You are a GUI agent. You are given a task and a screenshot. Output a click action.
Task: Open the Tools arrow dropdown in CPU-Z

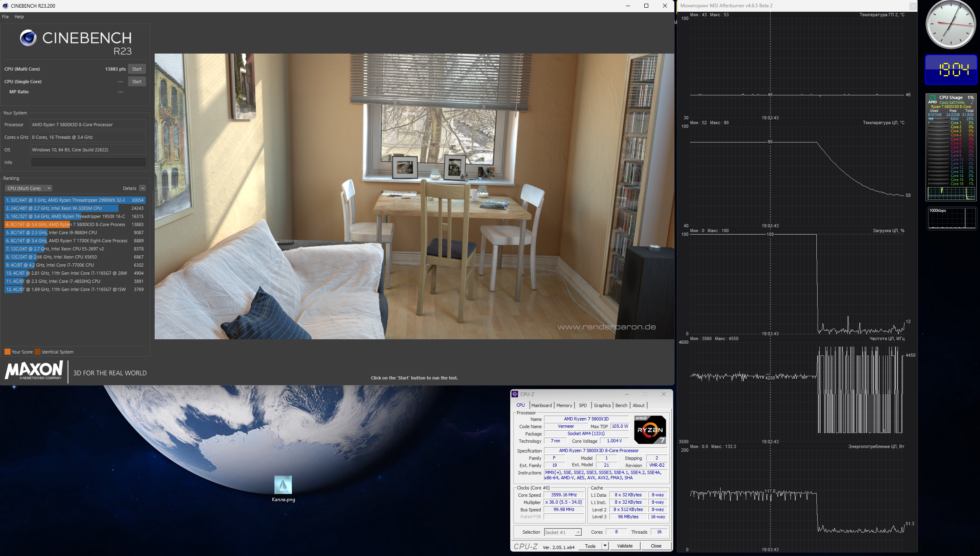coord(604,546)
